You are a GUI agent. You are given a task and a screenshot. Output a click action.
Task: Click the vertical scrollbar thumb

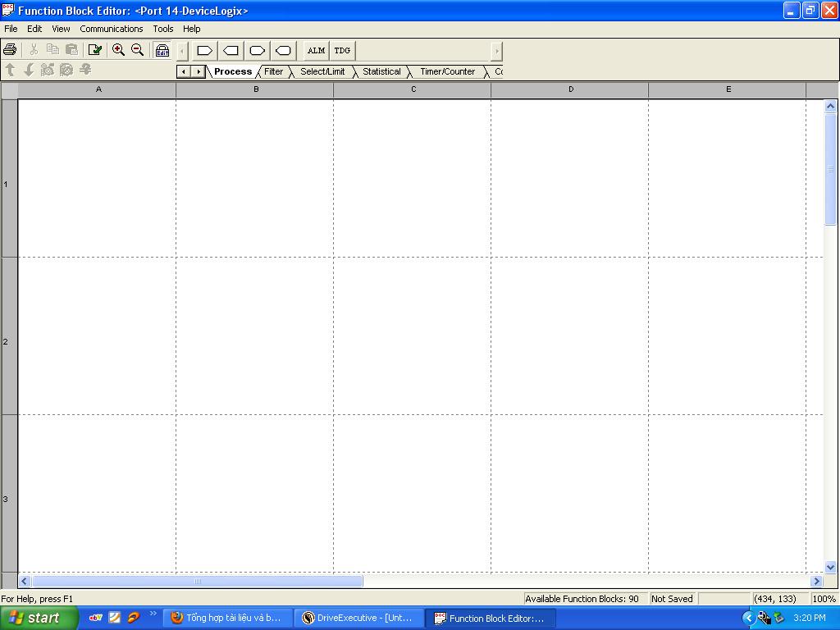(830, 169)
